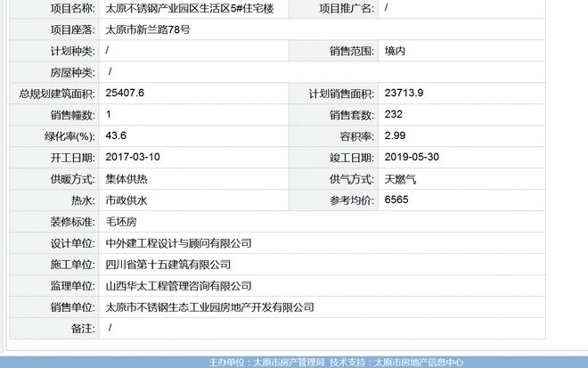Click the 销售幢数 label
The image size is (588, 368).
click(x=73, y=115)
